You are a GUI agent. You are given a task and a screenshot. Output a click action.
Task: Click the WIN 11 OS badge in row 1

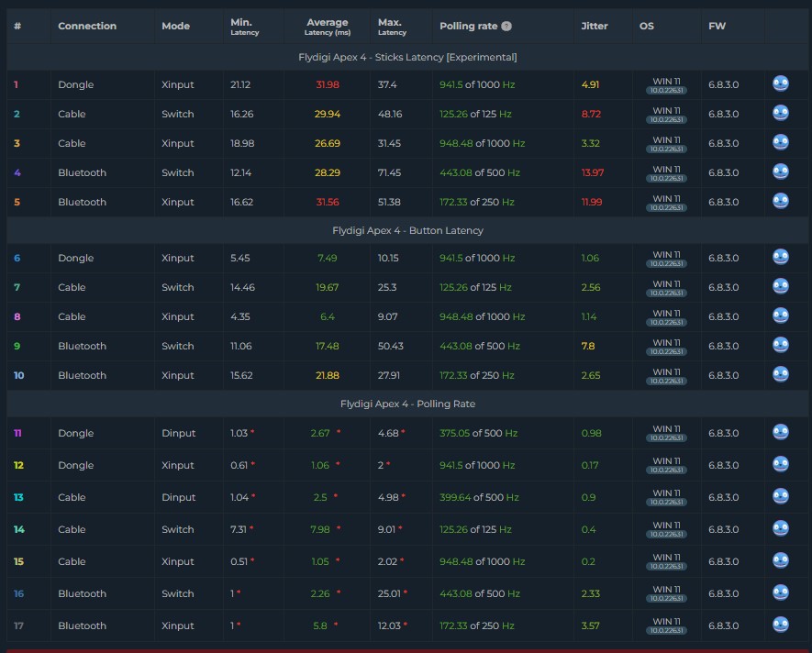[666, 85]
